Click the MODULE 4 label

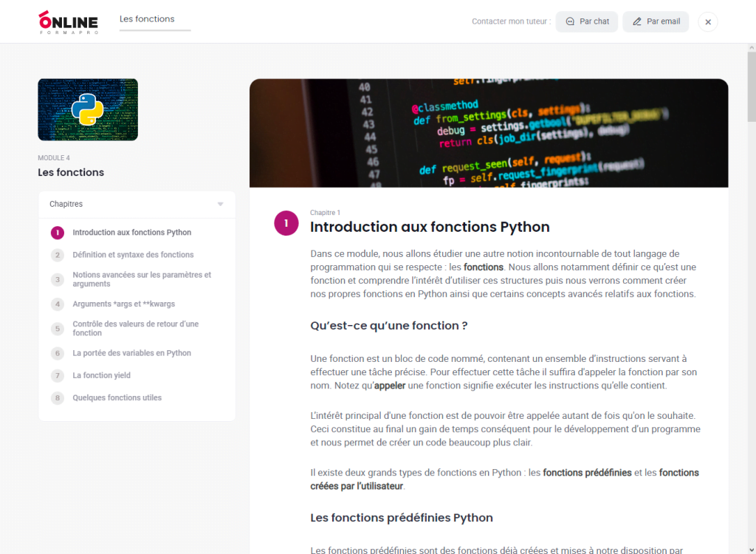[x=54, y=158]
